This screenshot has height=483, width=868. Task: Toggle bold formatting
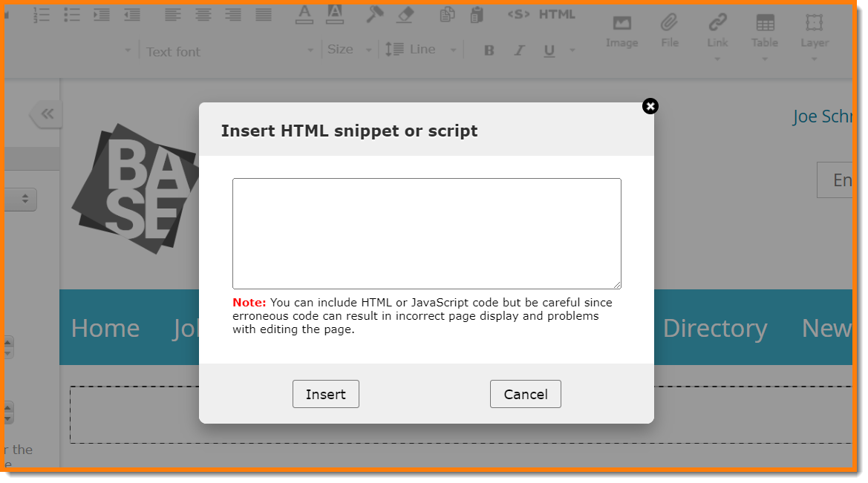click(x=489, y=50)
